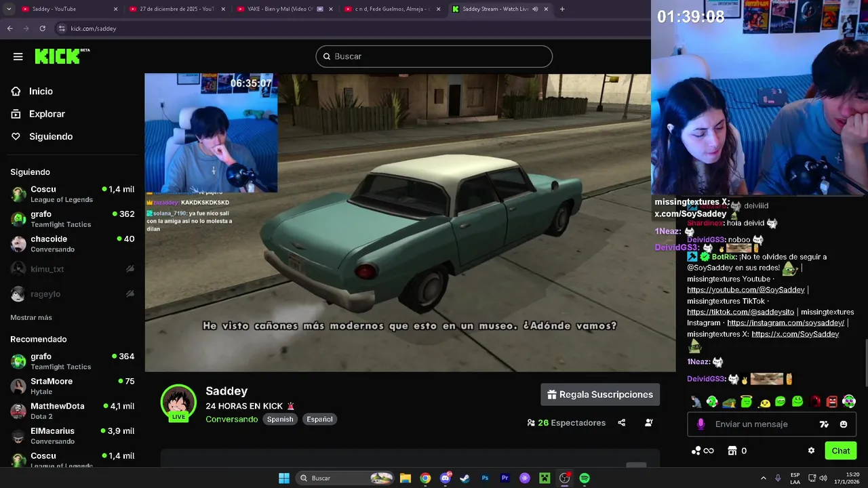
Task: Select the Spanish tag
Action: coord(280,419)
